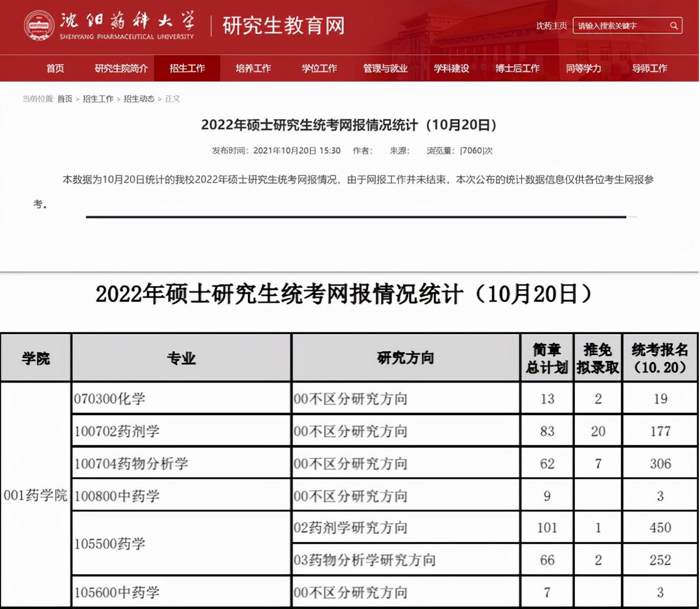Open the 博士后工作 menu item
The width and height of the screenshot is (700, 609).
pos(518,68)
